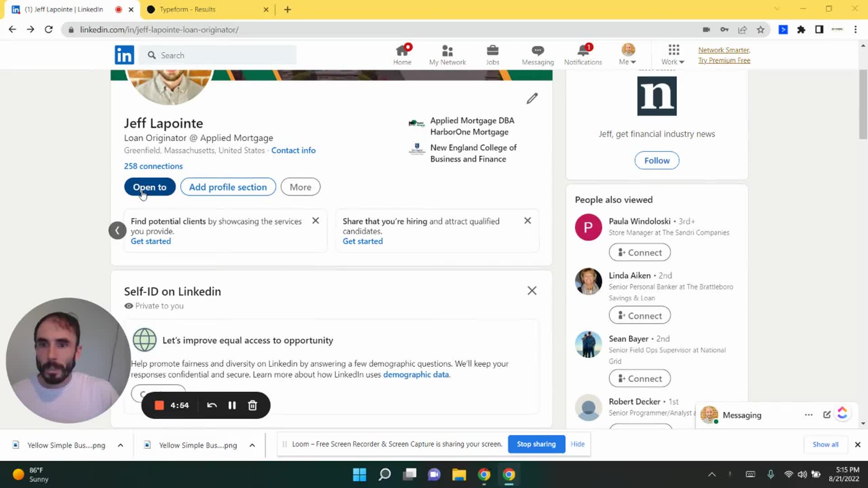Close the downloads bar
Viewport: 868px width, 488px height.
857,445
